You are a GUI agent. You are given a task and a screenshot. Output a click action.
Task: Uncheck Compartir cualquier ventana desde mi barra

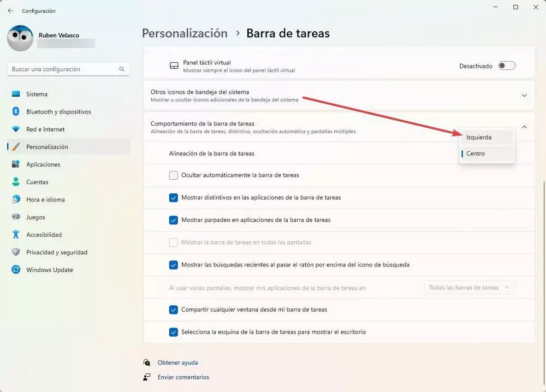coord(174,310)
